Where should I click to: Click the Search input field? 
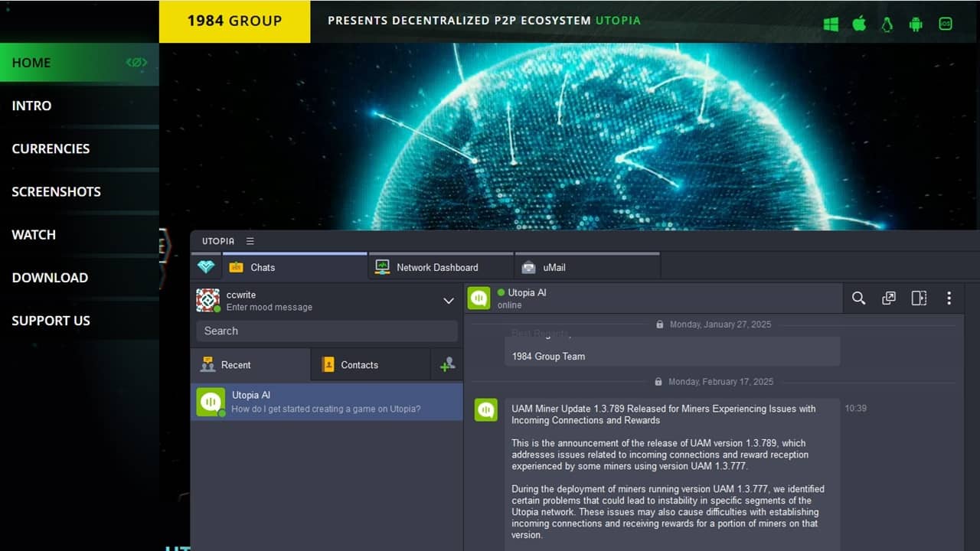326,331
